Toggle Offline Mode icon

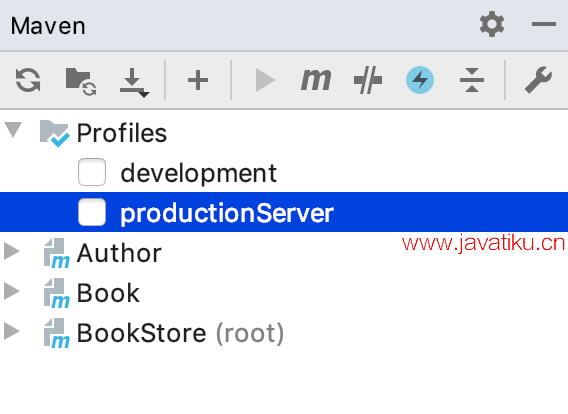coord(368,80)
